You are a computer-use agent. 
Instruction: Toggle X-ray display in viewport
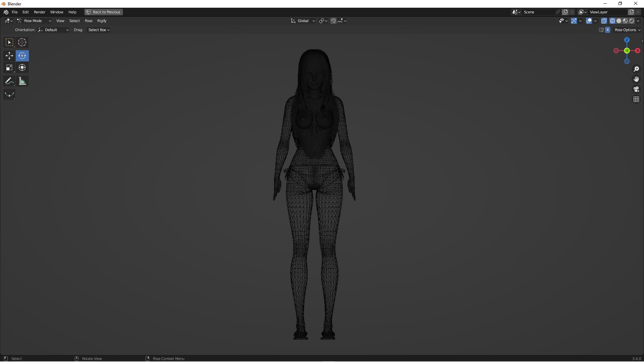click(604, 21)
